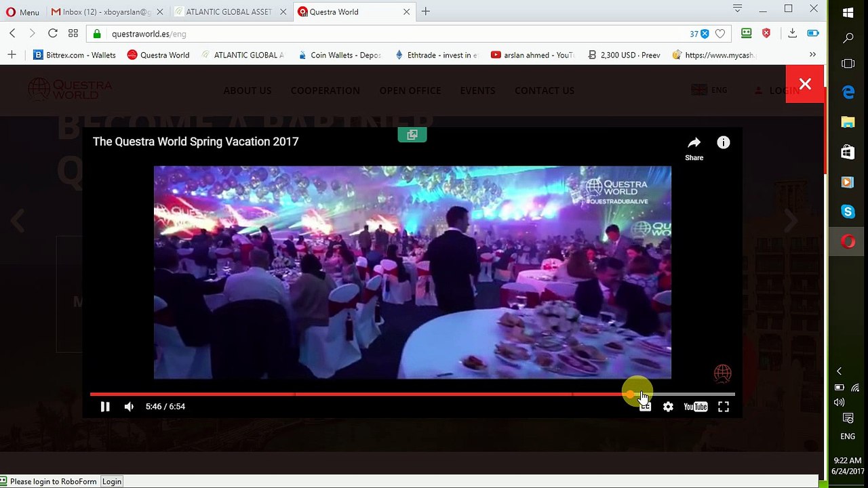Click the battery saver icon in the toolbar
The image size is (868, 488).
[x=813, y=33]
